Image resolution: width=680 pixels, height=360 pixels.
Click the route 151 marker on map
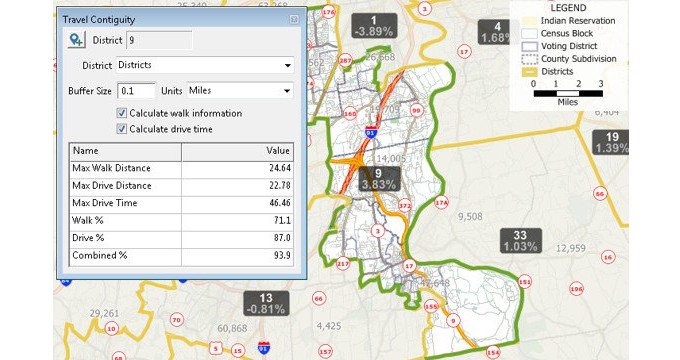click(525, 282)
